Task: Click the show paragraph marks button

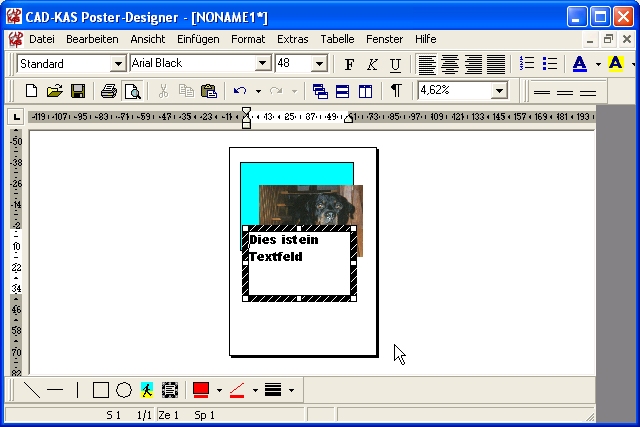Action: coord(396,91)
